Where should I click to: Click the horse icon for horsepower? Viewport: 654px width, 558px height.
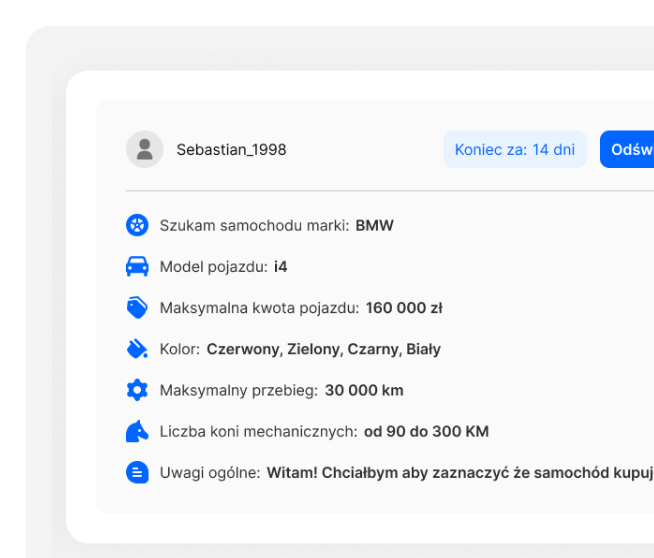tap(137, 431)
